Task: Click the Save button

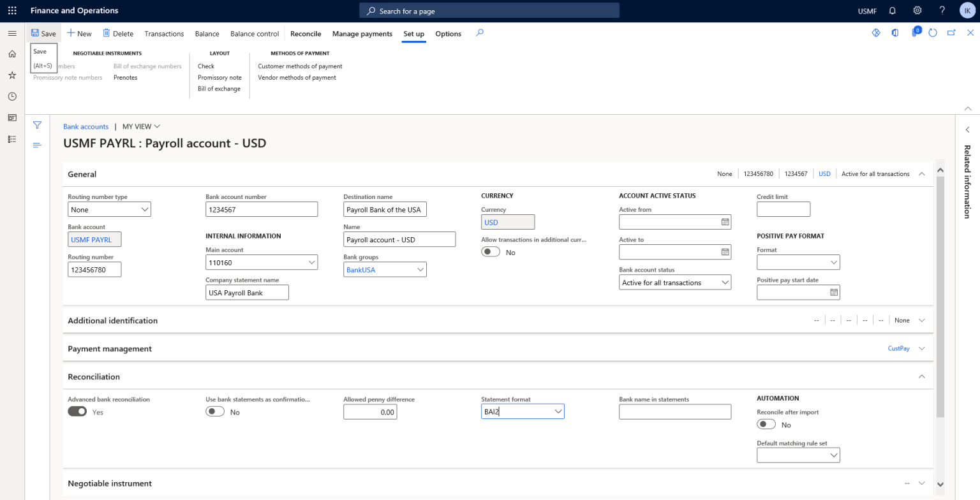Action: click(x=43, y=33)
